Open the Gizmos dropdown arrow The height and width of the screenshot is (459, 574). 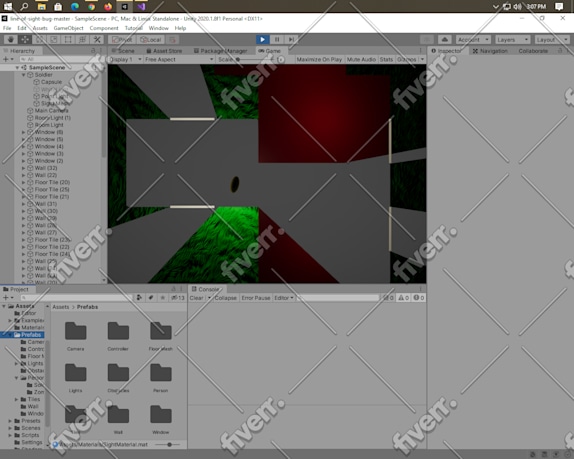click(422, 59)
